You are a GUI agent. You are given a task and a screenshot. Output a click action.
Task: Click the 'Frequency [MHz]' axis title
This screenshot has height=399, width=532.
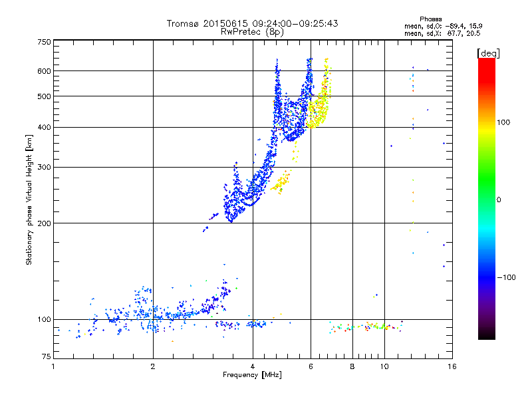[x=252, y=375]
